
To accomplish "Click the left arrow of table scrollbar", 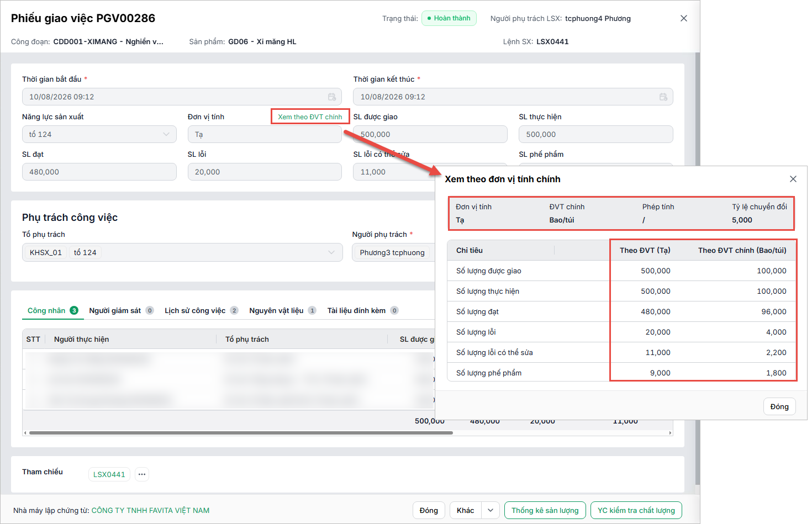I will 25,433.
